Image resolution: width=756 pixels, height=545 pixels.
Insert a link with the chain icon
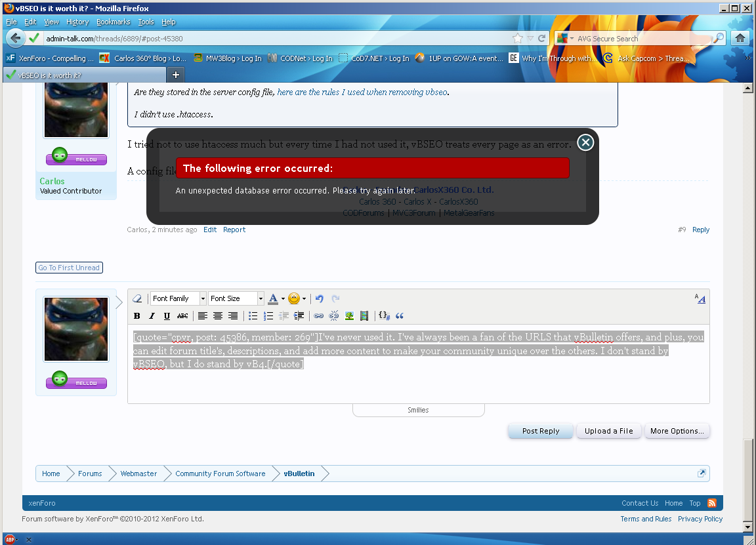coord(319,316)
